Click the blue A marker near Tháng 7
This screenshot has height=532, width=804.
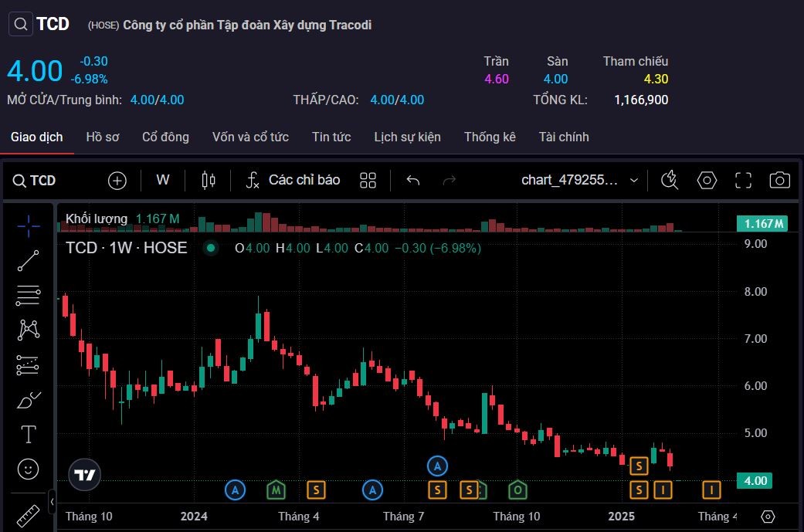[x=373, y=490]
